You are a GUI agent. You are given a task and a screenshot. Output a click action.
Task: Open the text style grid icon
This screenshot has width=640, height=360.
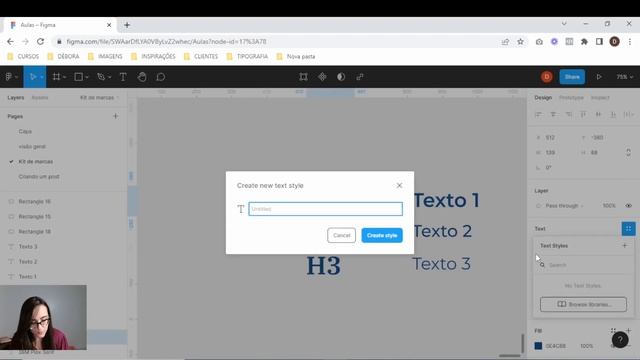pyautogui.click(x=629, y=229)
